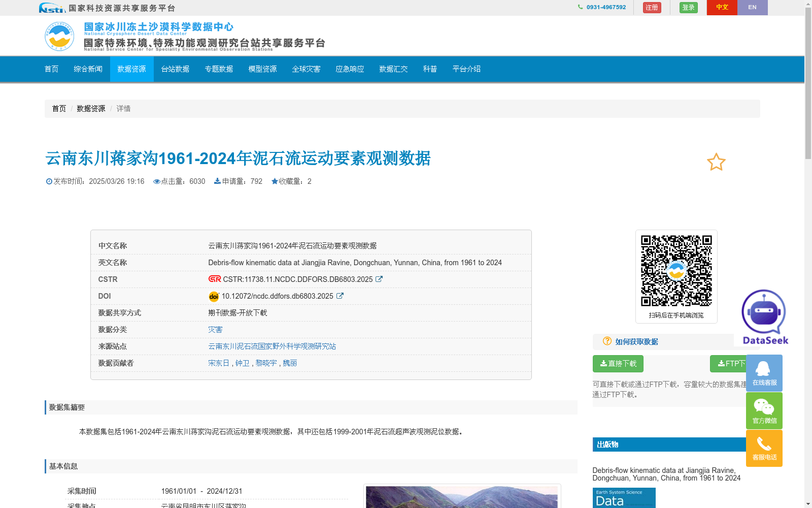Click the data center circular logo
The image size is (812, 508).
click(59, 36)
